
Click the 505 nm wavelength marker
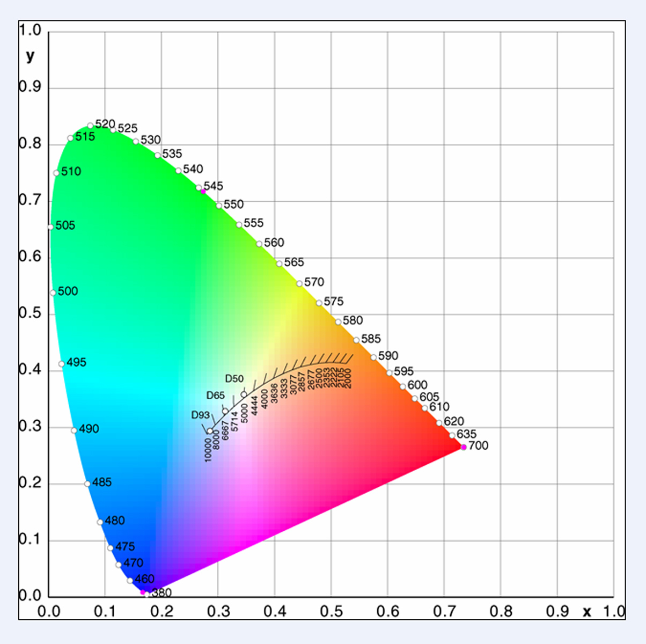(x=50, y=227)
